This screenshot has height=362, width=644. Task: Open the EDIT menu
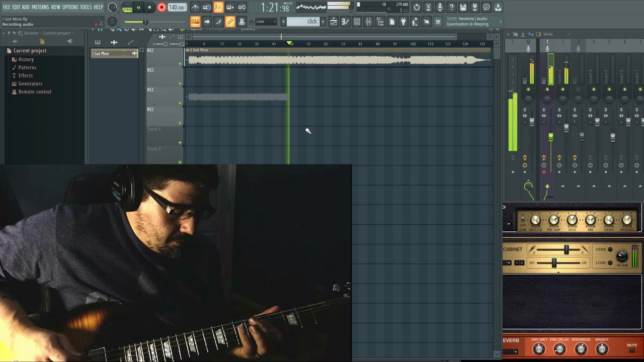[16, 7]
